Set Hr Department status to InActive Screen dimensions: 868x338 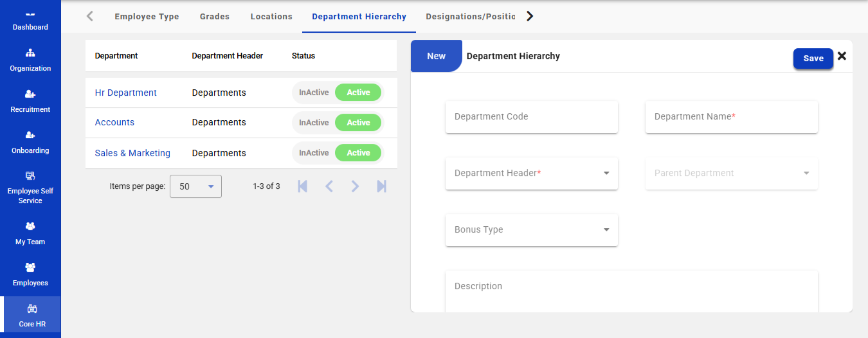pyautogui.click(x=314, y=93)
